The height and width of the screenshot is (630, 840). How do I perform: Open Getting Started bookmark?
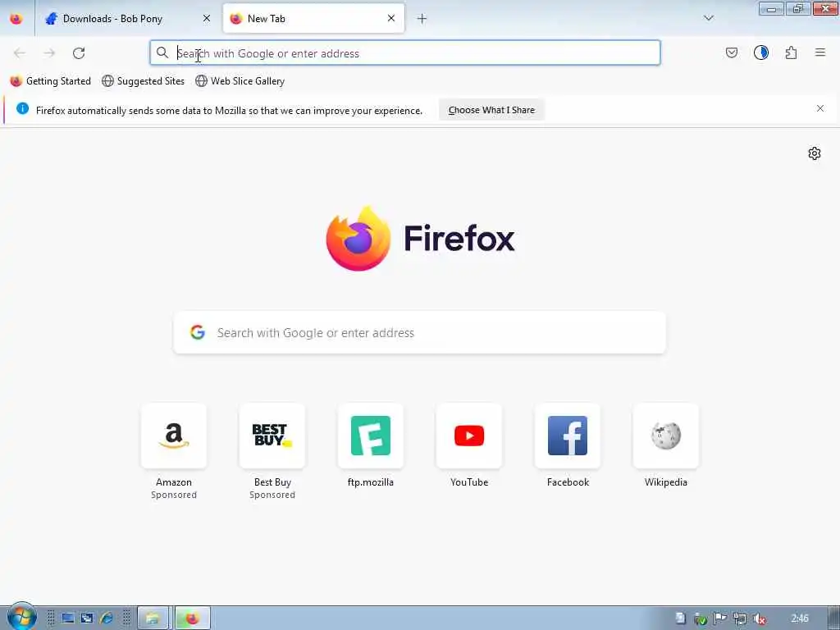pyautogui.click(x=50, y=81)
